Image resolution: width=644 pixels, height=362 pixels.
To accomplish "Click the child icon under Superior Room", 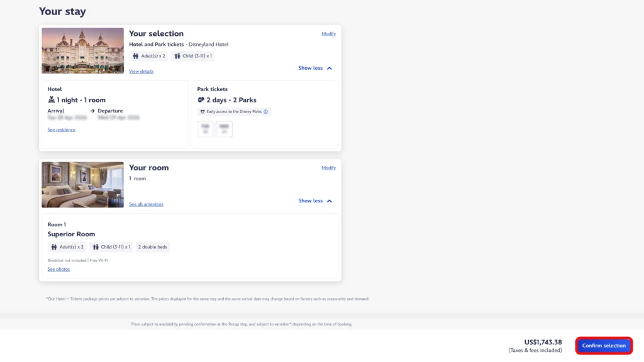I will coord(96,247).
